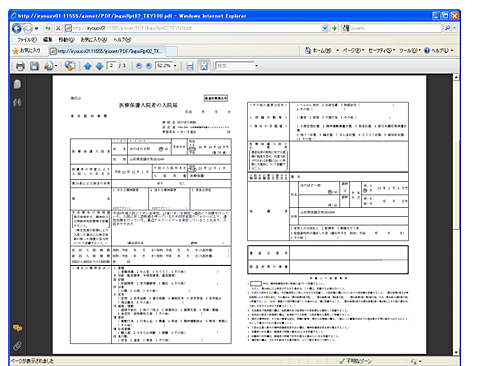Image resolution: width=492 pixels, height=366 pixels.
Task: Open the zoom percentage dropdown
Action: [175, 66]
